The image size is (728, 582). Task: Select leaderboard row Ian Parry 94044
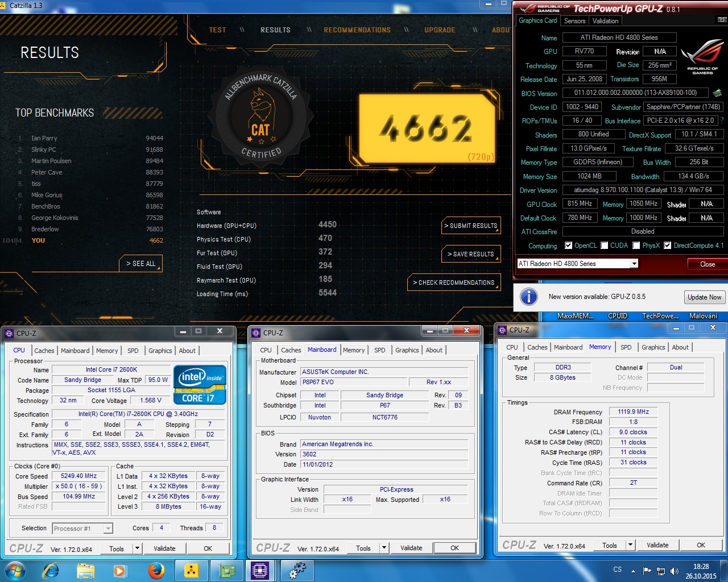pos(90,138)
